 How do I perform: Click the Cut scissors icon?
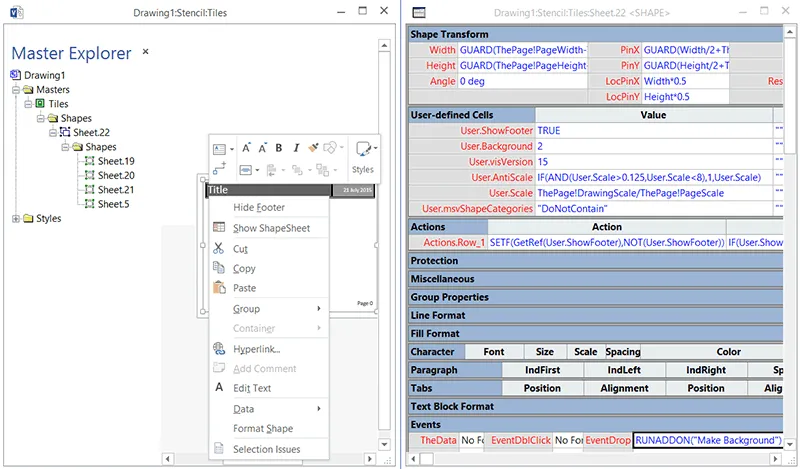pos(218,248)
